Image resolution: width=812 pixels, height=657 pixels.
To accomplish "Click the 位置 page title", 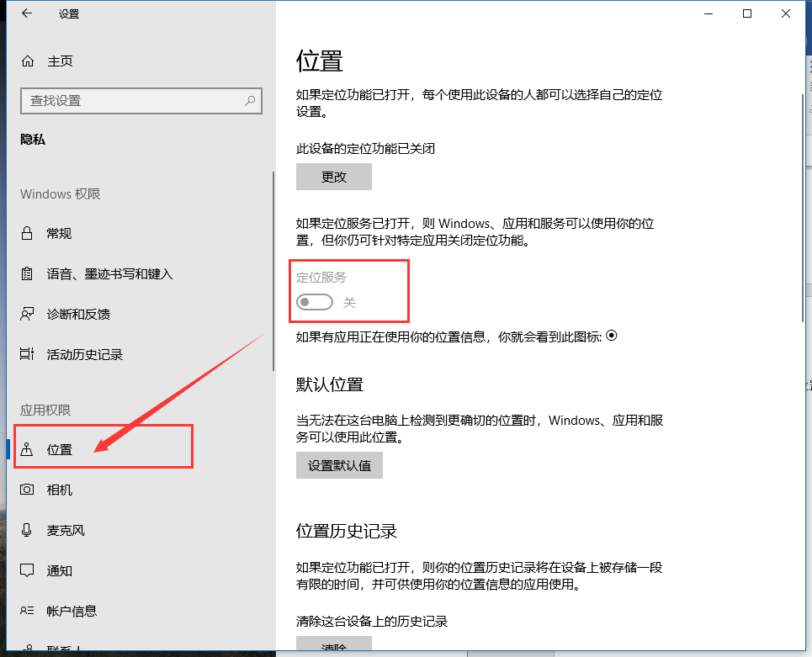I will (x=320, y=61).
